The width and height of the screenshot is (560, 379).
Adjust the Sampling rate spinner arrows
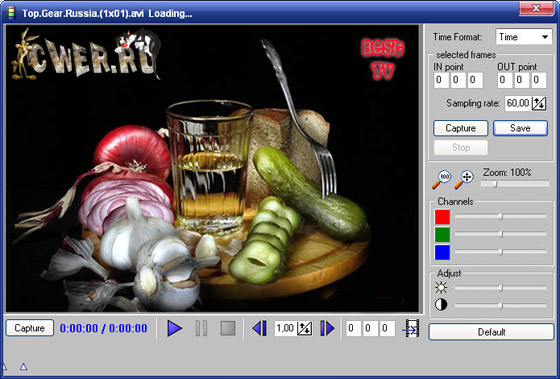[x=539, y=104]
